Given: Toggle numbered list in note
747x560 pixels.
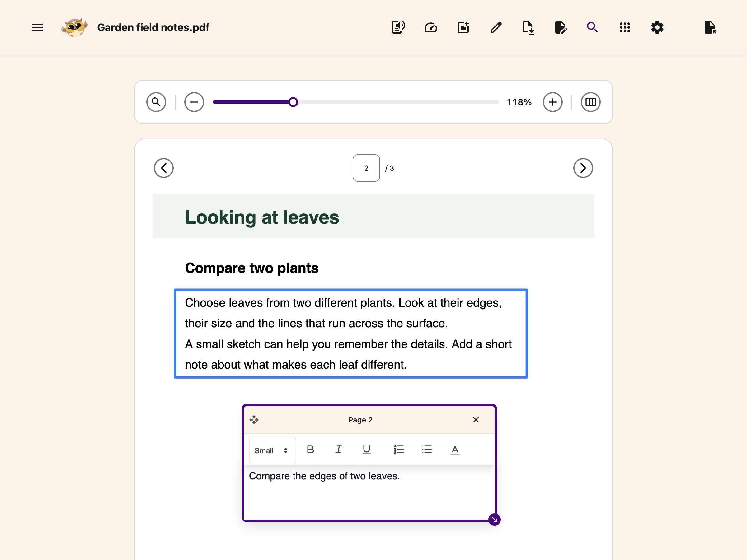Looking at the screenshot, I should click(x=399, y=449).
